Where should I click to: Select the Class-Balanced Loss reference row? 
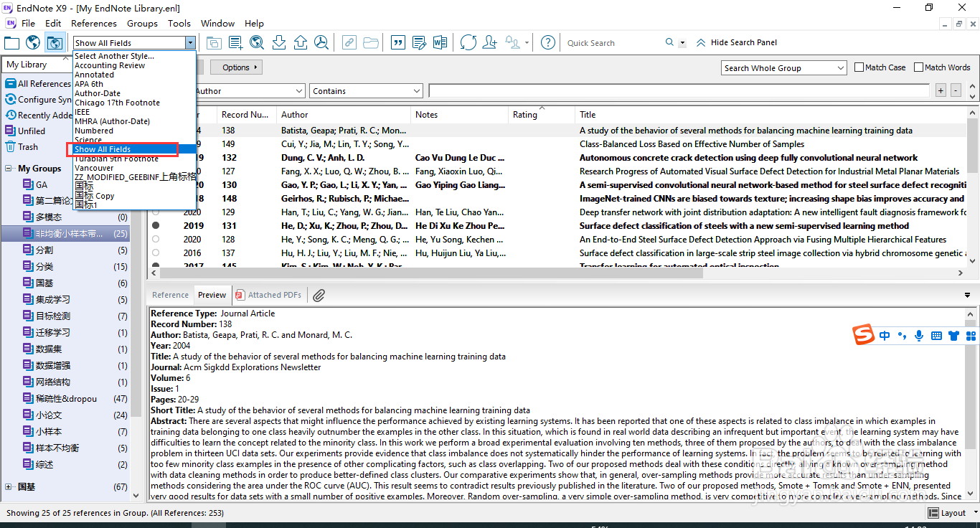[557, 144]
